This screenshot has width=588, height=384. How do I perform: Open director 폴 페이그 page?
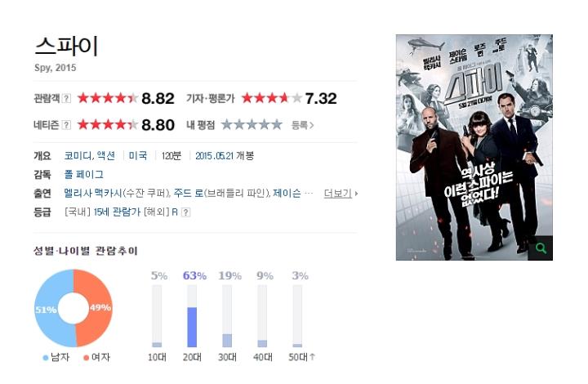83,174
